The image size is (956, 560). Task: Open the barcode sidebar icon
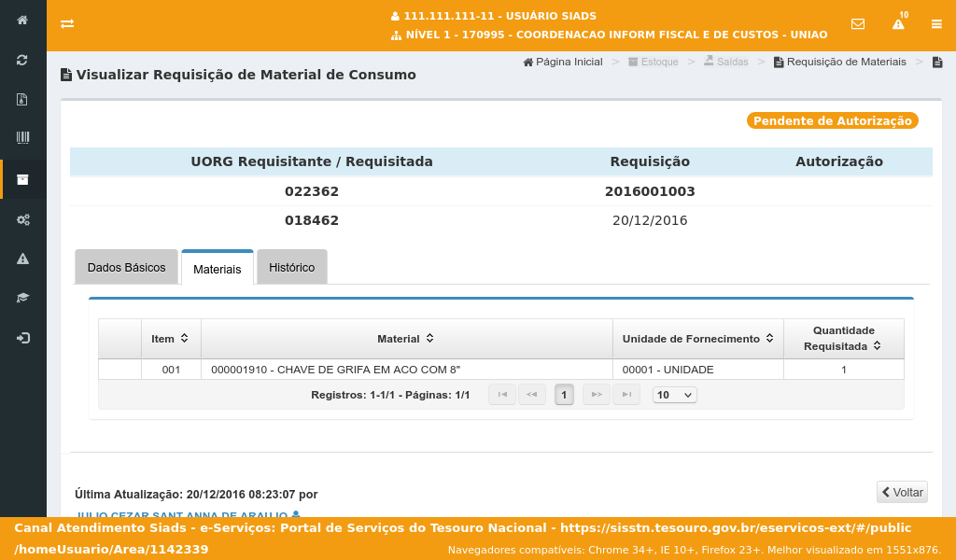click(x=22, y=138)
